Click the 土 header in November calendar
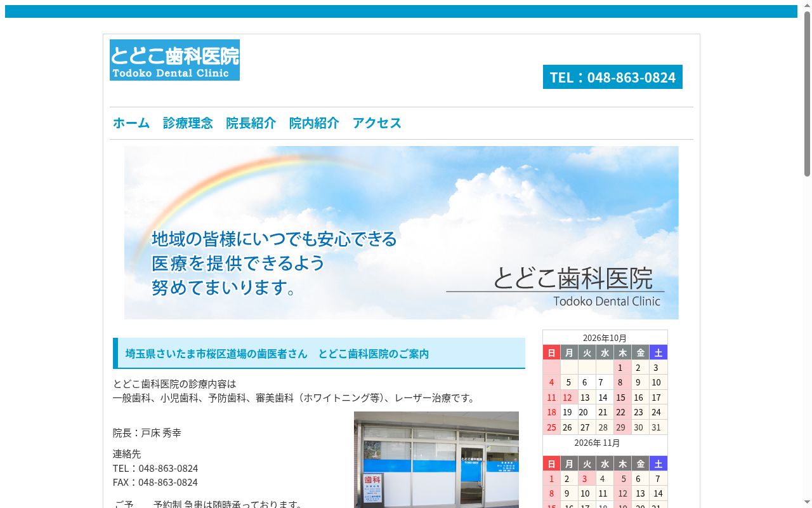 [658, 464]
